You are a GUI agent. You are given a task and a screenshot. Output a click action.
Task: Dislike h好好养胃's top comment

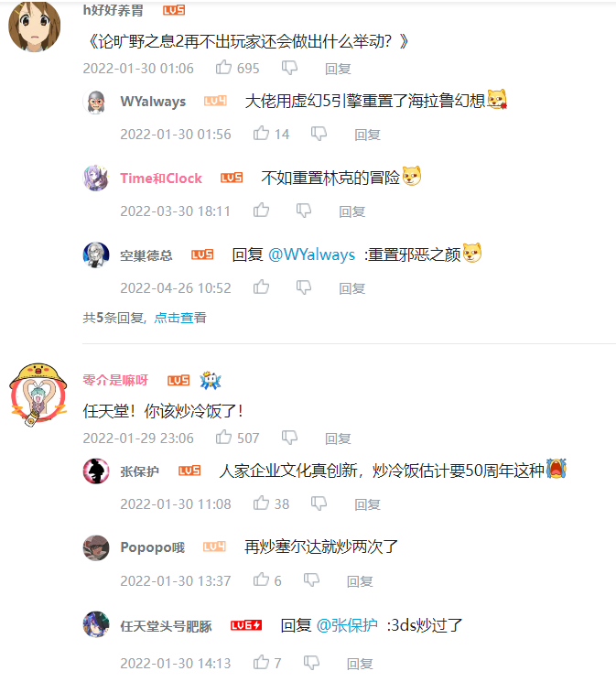tap(290, 68)
